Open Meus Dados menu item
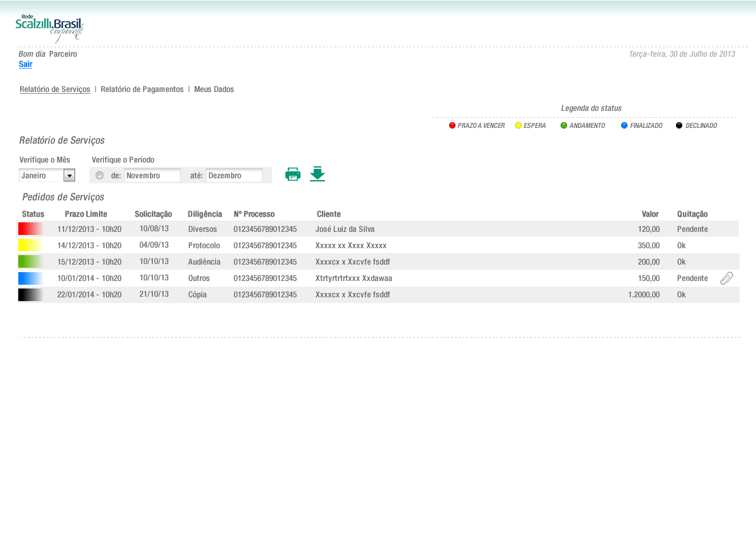This screenshot has width=756, height=543. coord(214,89)
